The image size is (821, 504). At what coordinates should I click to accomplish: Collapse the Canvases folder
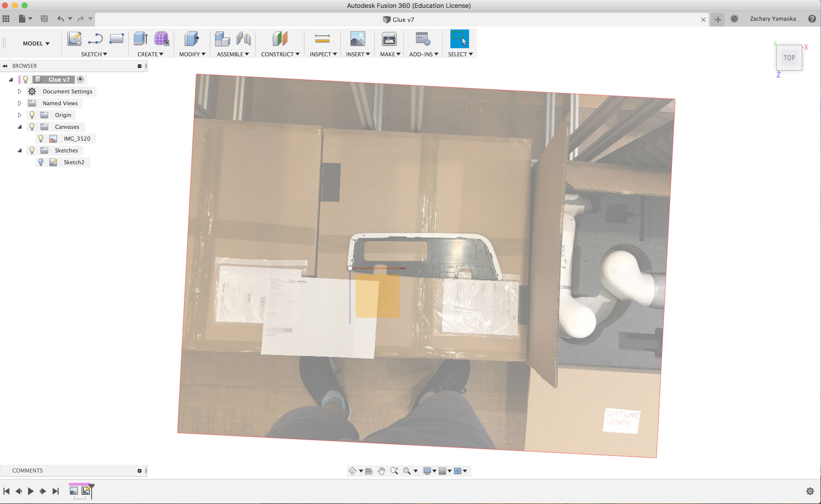[x=19, y=127]
